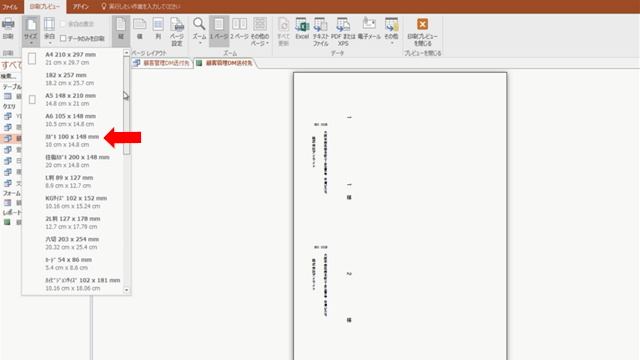Select the 印刷プレビュー ribbon tab
The image size is (640, 360).
point(44,7)
